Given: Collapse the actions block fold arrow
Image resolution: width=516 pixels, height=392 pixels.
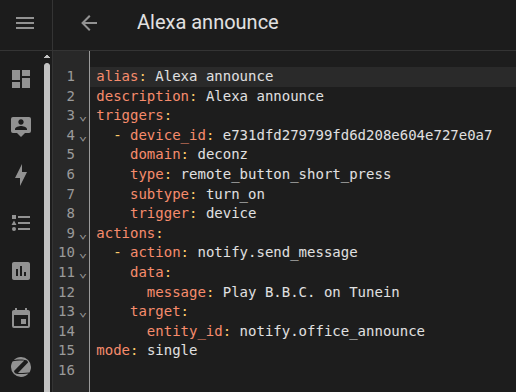Looking at the screenshot, I should click(83, 236).
